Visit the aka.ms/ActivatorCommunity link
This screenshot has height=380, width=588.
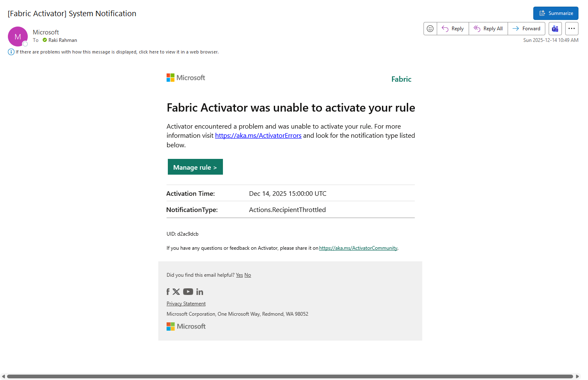coord(358,248)
